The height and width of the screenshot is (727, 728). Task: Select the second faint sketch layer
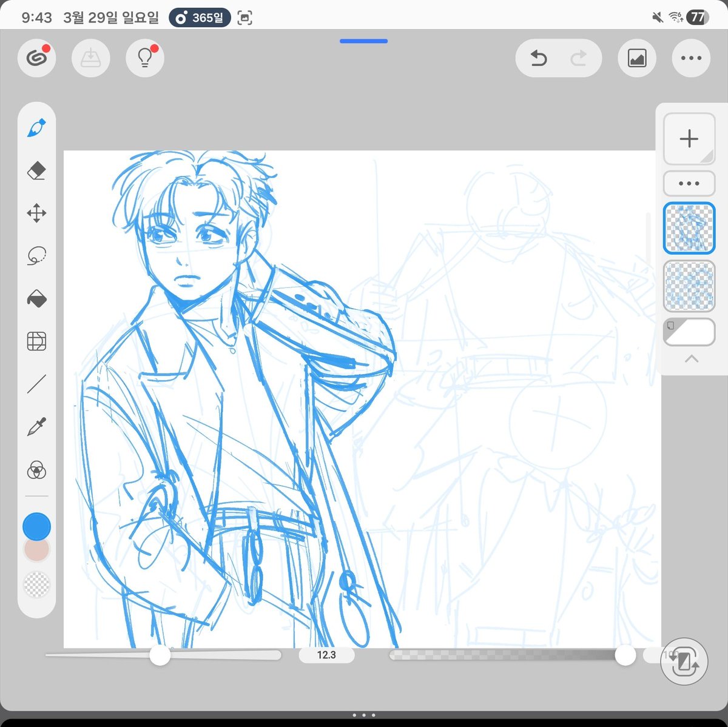click(689, 286)
